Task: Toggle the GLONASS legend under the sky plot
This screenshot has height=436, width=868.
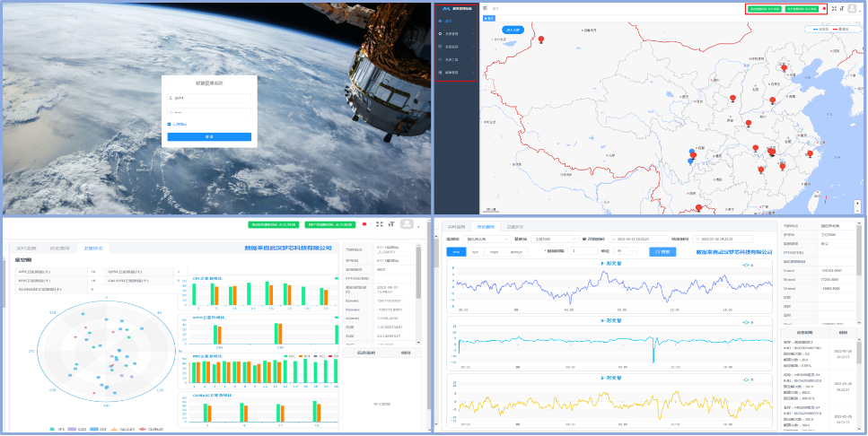Action: 150,430
